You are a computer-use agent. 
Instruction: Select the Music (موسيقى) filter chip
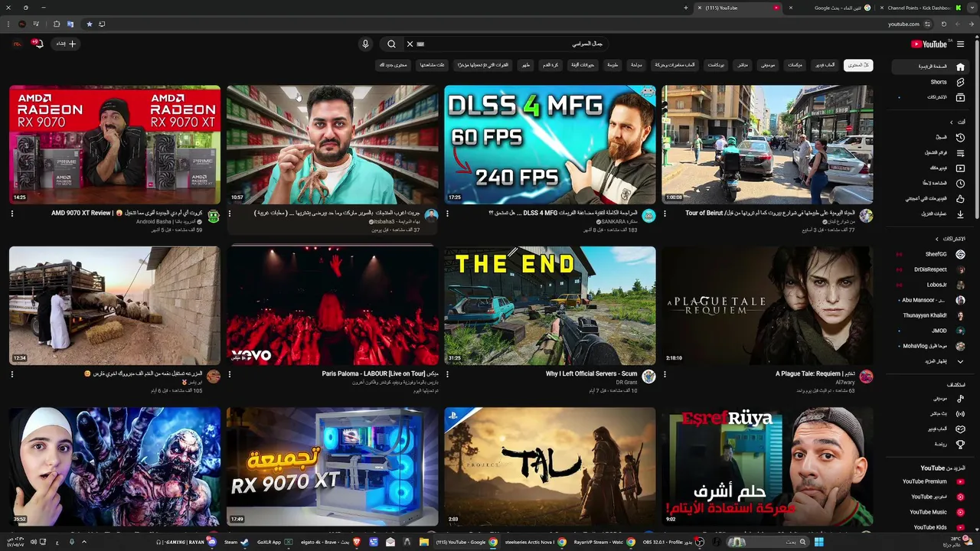(x=767, y=65)
